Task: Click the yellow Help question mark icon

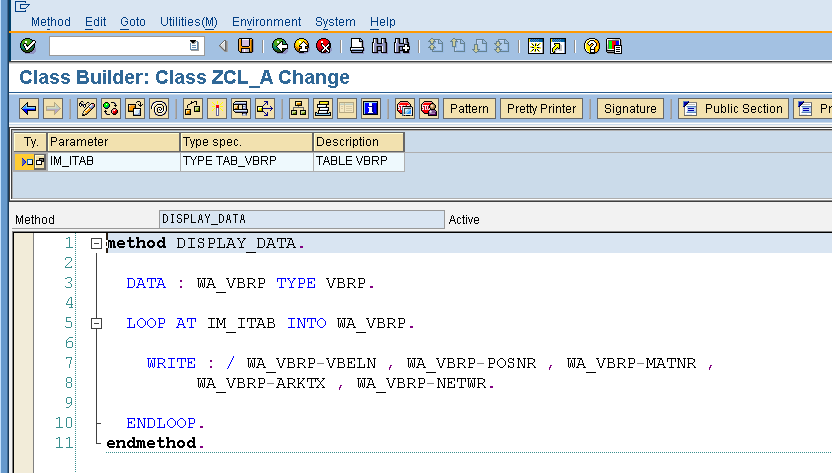Action: [591, 46]
